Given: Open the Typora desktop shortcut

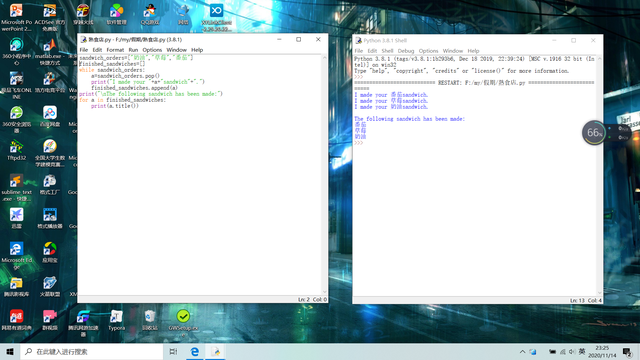Looking at the screenshot, I should point(116,320).
